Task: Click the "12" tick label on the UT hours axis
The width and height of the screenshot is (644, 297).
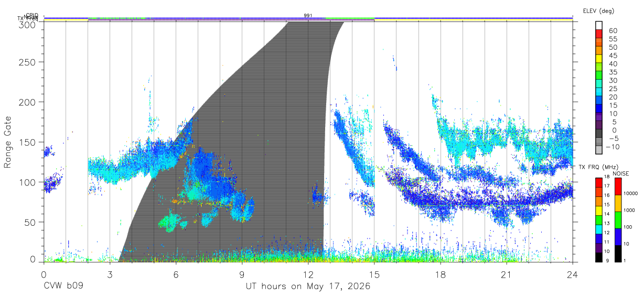Action: click(x=308, y=274)
